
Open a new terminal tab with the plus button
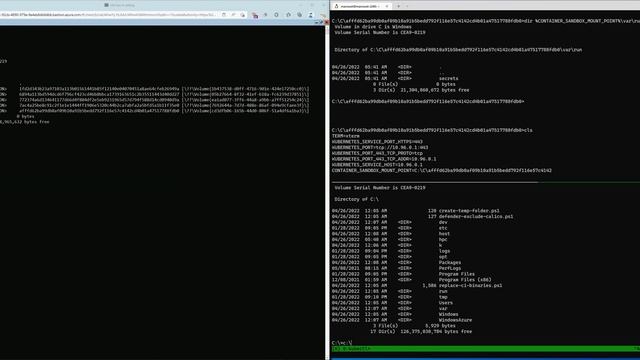pyautogui.click(x=398, y=6)
